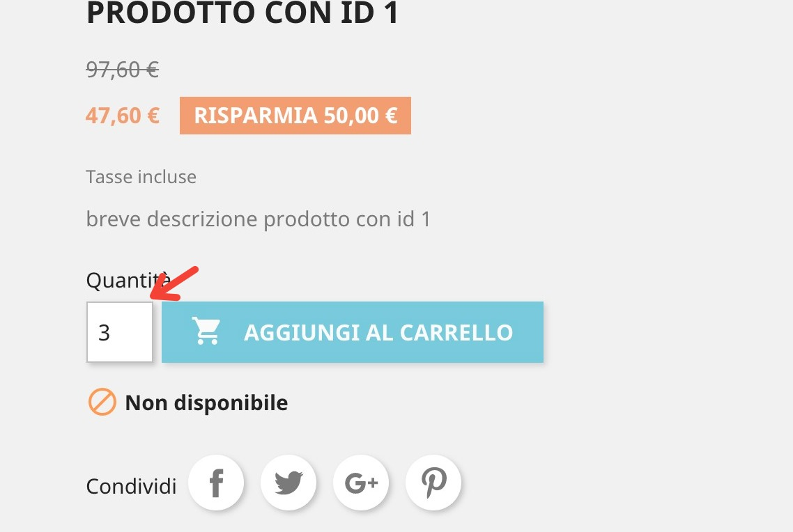Click the shopping cart icon

206,331
